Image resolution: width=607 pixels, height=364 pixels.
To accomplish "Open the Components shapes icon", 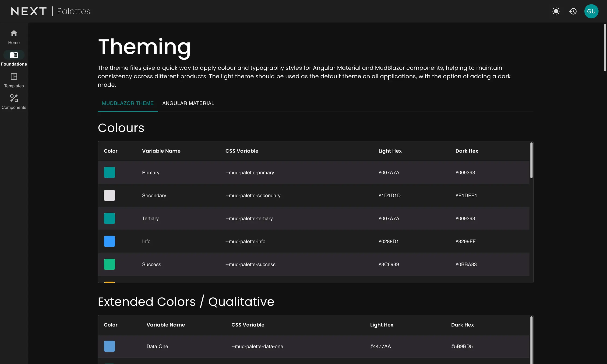I will click(14, 98).
